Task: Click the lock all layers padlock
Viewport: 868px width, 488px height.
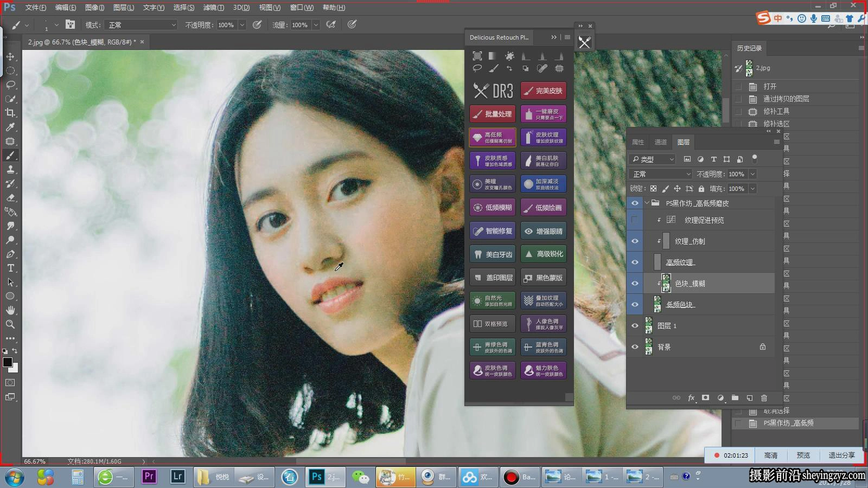Action: (701, 189)
